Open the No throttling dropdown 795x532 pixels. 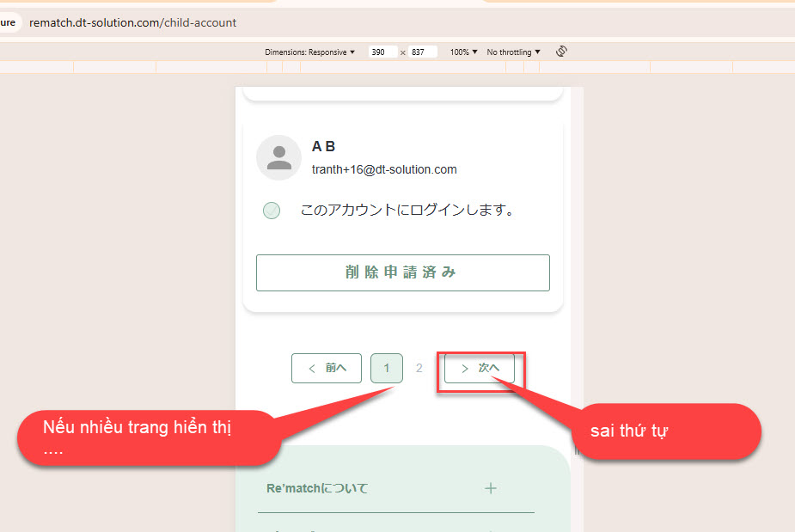513,52
